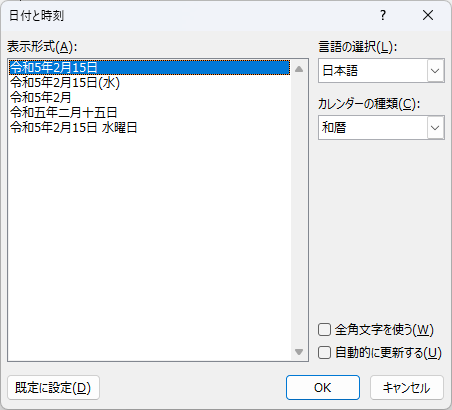The height and width of the screenshot is (410, 452).
Task: Close the 日付と時刻 dialog
Action: [428, 15]
